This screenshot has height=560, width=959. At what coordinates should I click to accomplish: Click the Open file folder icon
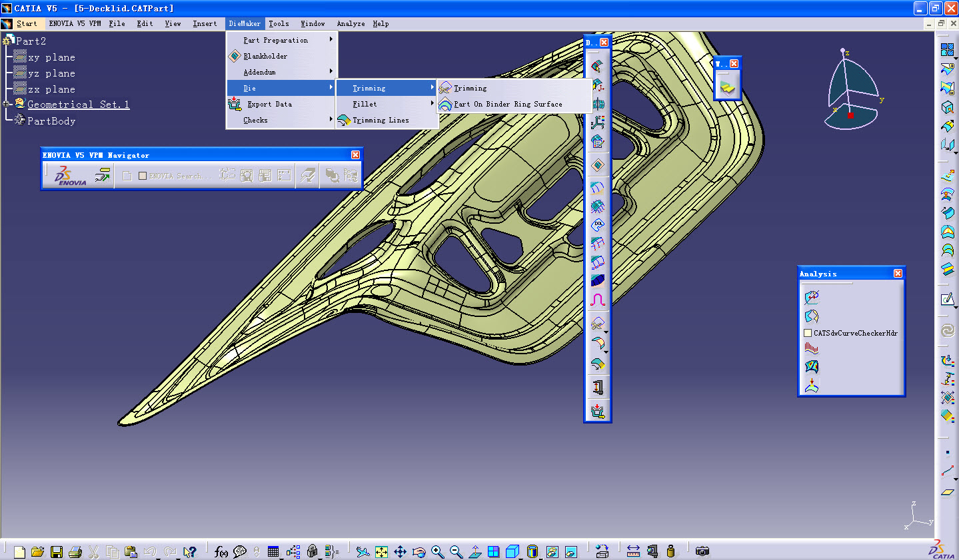37,551
